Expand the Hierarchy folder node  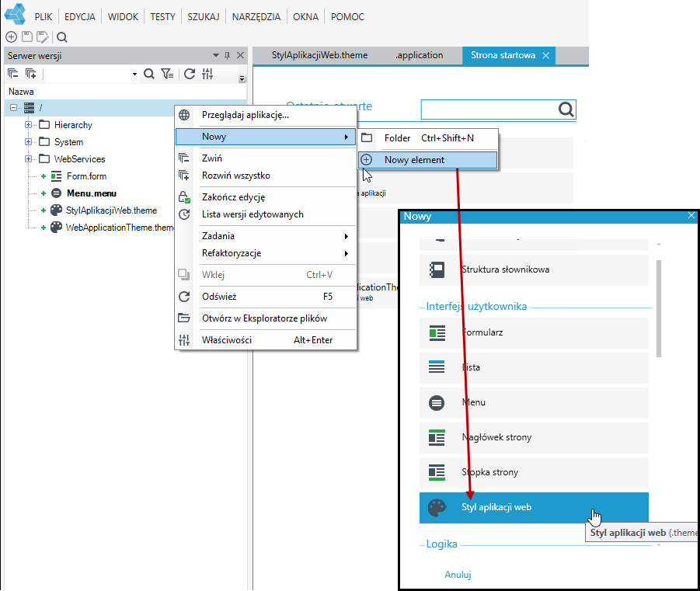[28, 125]
